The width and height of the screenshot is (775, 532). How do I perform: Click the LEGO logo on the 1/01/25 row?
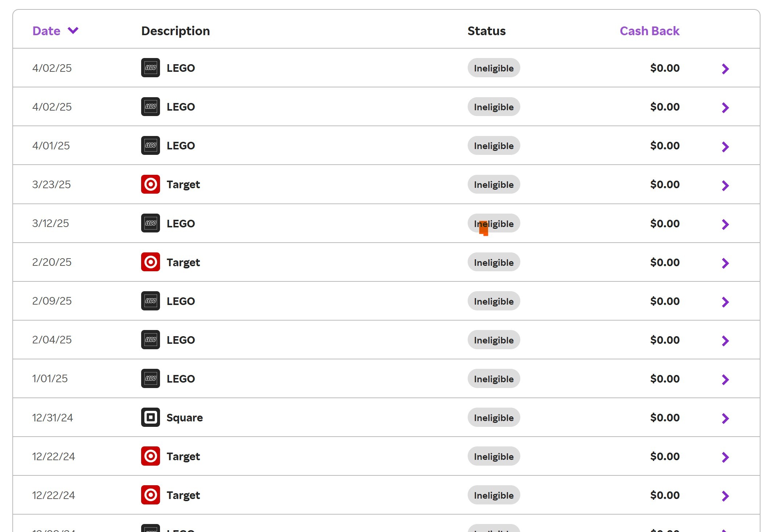tap(150, 378)
